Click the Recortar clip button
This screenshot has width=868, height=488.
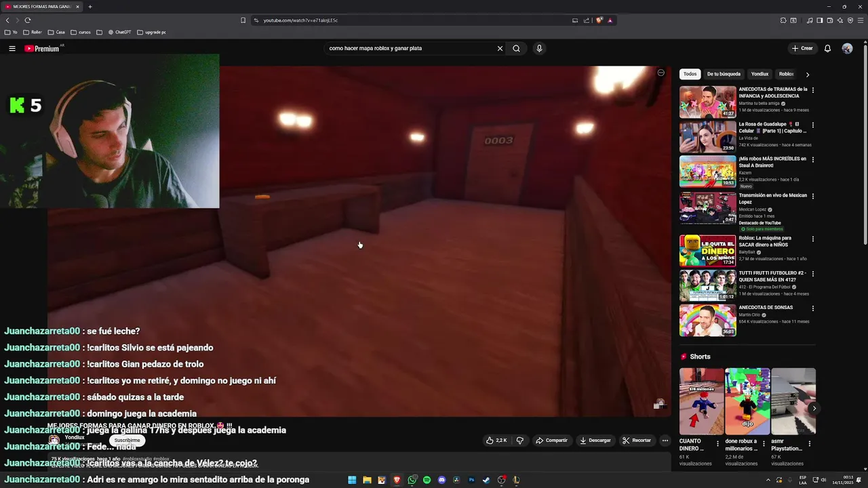coord(636,441)
